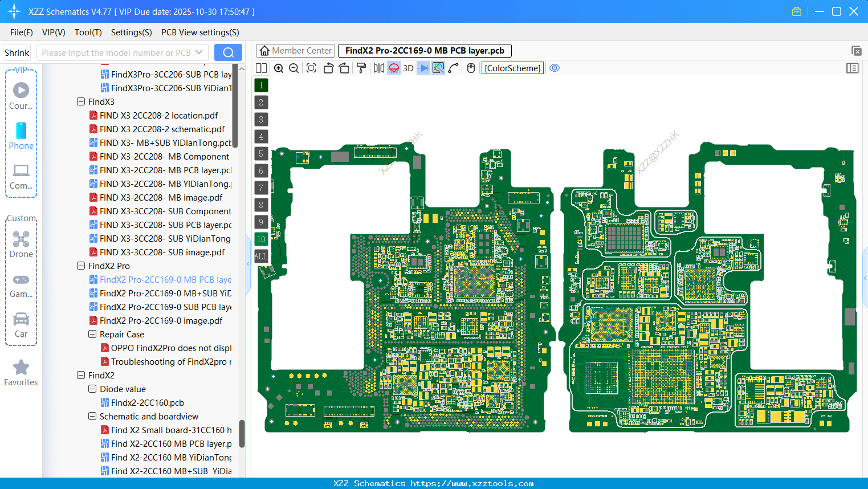Click the curved trace route icon
This screenshot has width=868, height=489.
pos(454,68)
